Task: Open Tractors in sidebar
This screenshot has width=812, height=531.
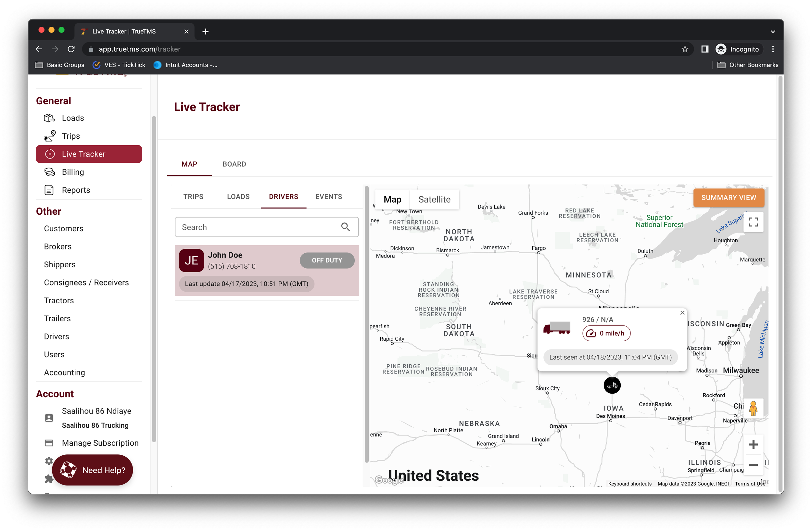Action: pyautogui.click(x=59, y=300)
